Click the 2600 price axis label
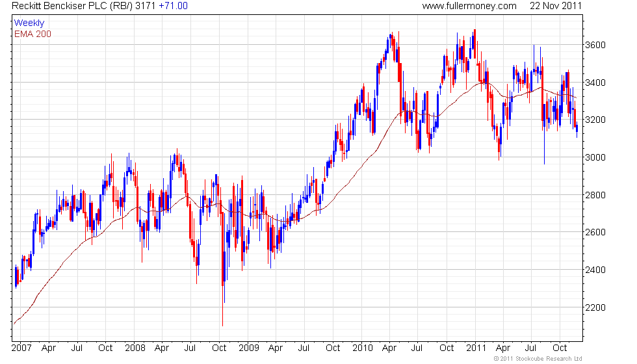Image resolution: width=637 pixels, height=364 pixels. click(x=595, y=233)
